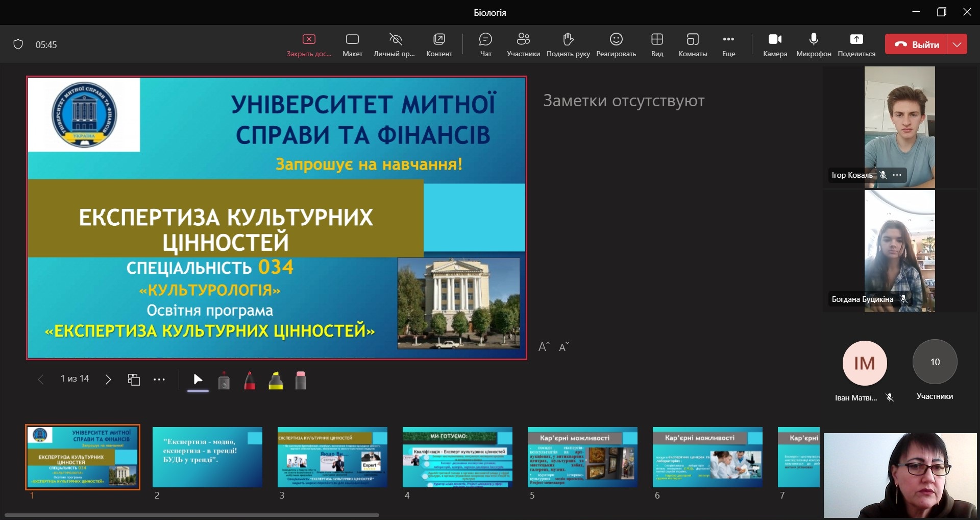Toggle the Микрофон microphone
The width and height of the screenshot is (980, 520).
tap(814, 45)
